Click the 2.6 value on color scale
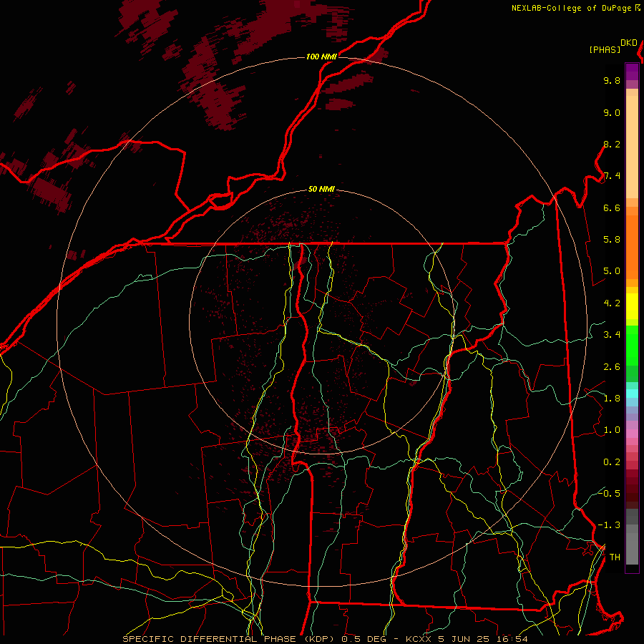The width and height of the screenshot is (644, 644). point(612,367)
